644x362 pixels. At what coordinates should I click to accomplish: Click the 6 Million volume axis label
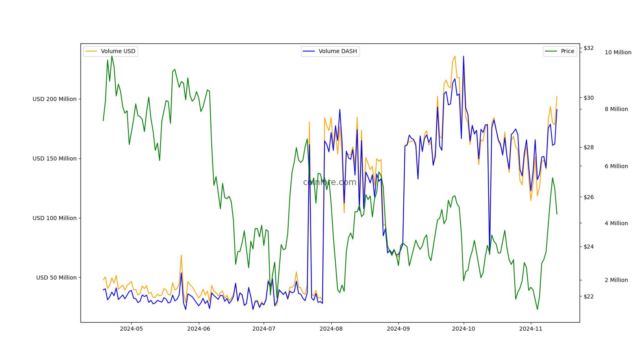616,167
